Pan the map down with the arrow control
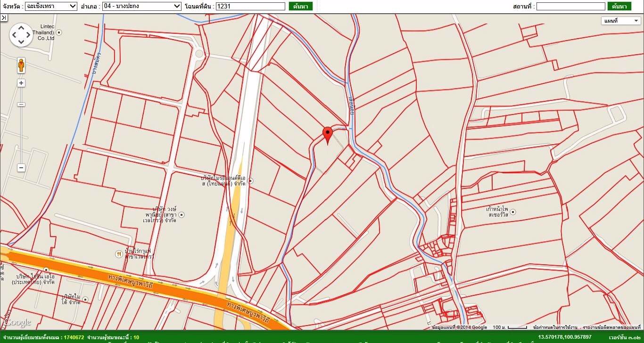 [x=21, y=42]
